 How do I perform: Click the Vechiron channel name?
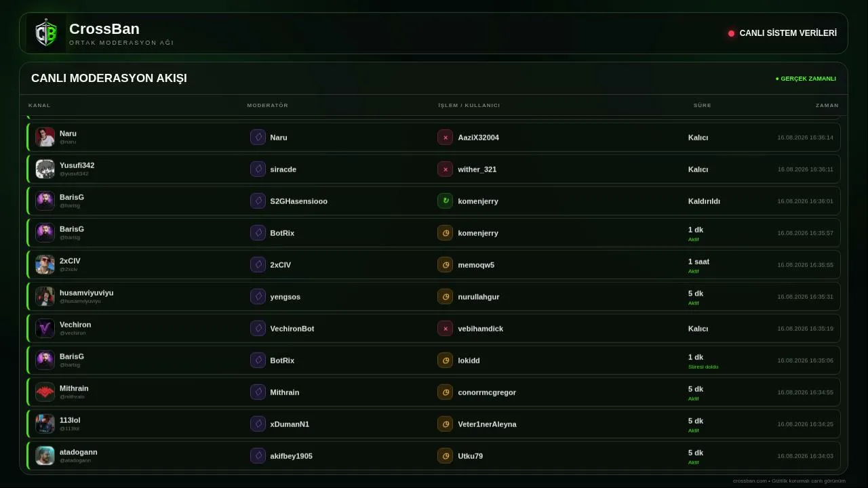coord(75,325)
